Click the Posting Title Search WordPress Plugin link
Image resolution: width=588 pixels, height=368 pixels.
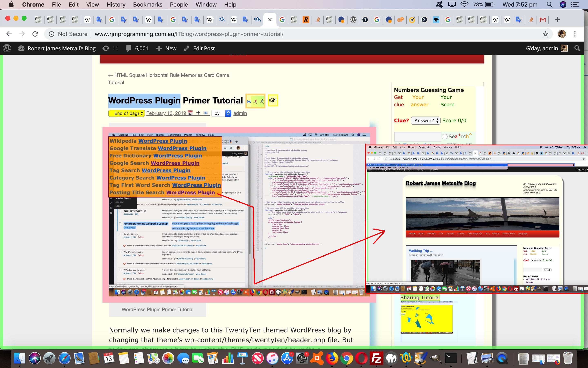[190, 193]
